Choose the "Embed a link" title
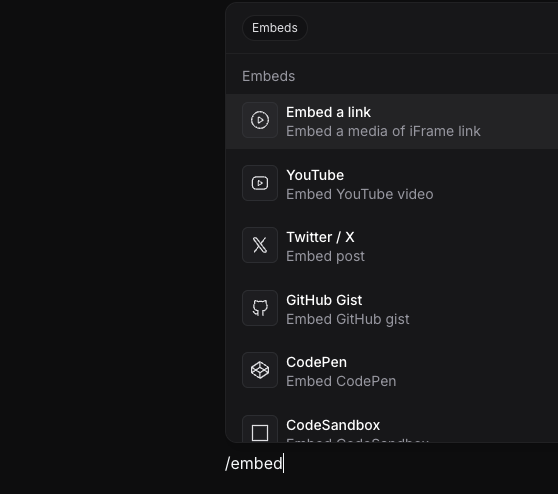The width and height of the screenshot is (558, 494). 328,112
